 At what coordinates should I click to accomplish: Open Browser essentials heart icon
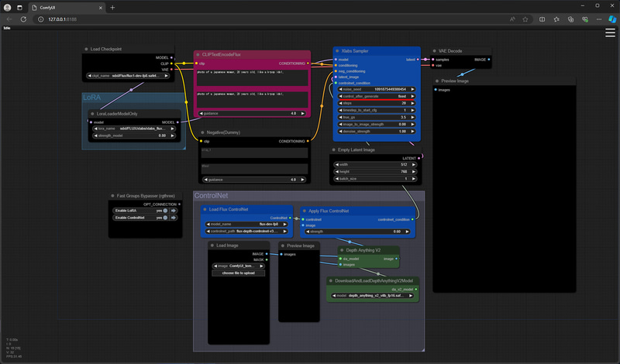[x=585, y=19]
